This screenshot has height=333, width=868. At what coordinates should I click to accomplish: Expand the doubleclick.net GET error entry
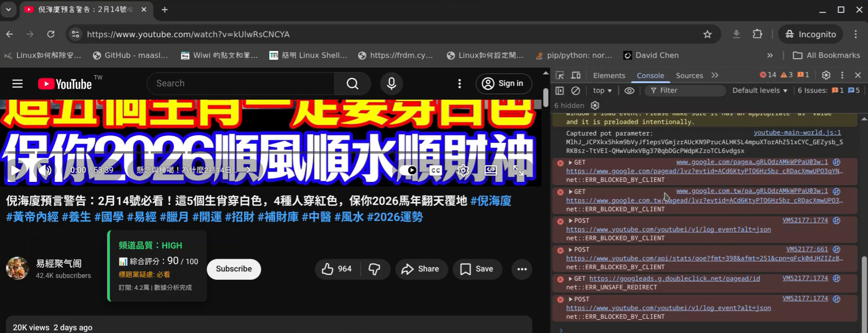(571, 279)
